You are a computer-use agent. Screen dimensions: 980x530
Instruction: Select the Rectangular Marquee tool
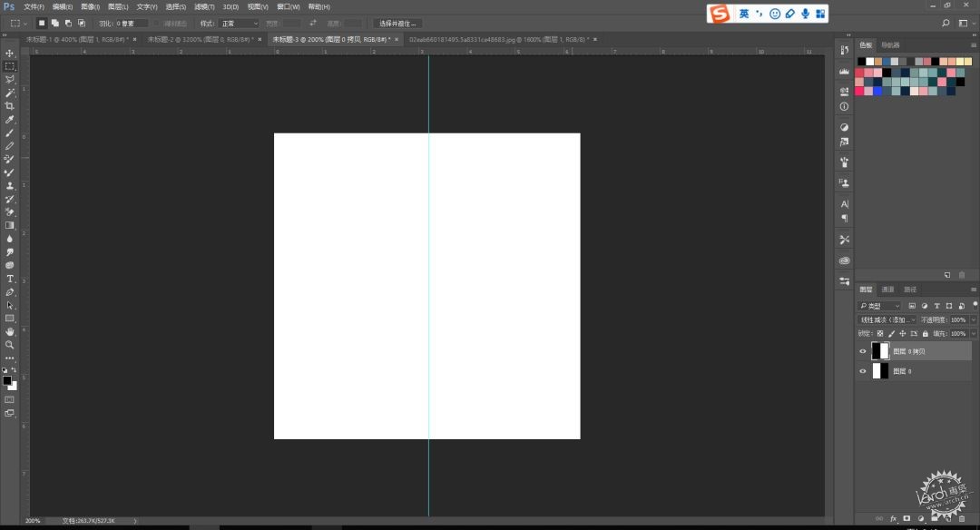tap(9, 66)
